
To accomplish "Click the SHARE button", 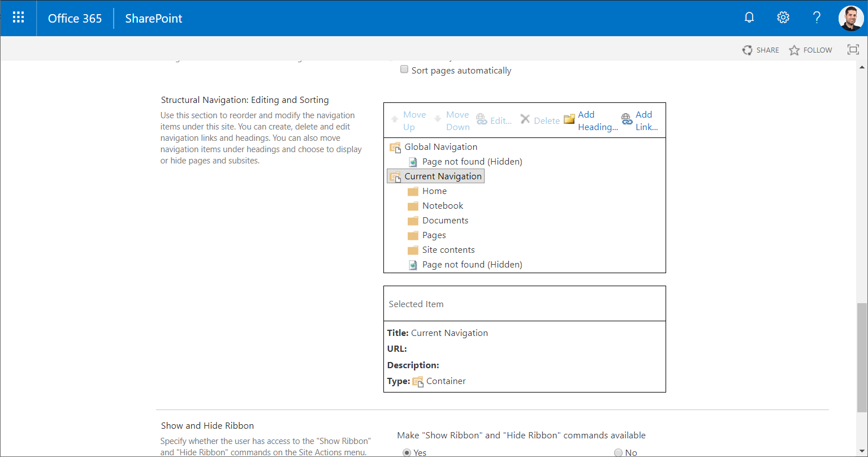I will click(x=761, y=50).
